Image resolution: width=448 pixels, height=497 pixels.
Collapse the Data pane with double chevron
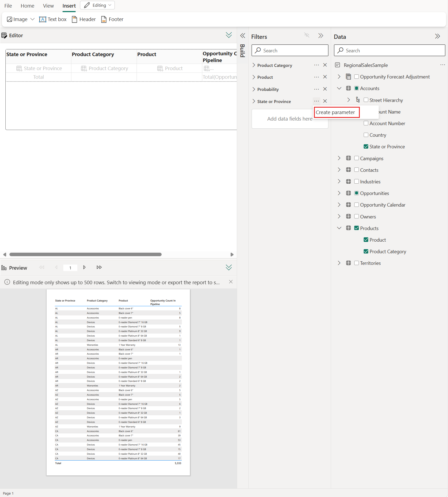click(x=437, y=36)
